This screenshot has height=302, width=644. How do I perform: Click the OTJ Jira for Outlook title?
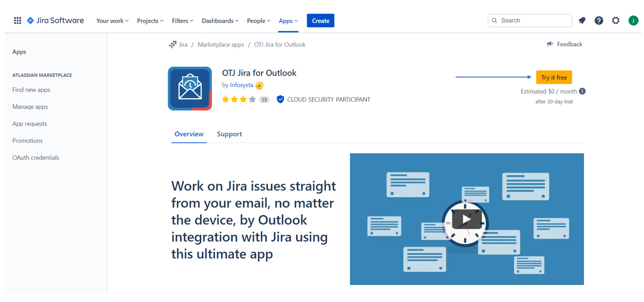(x=259, y=73)
